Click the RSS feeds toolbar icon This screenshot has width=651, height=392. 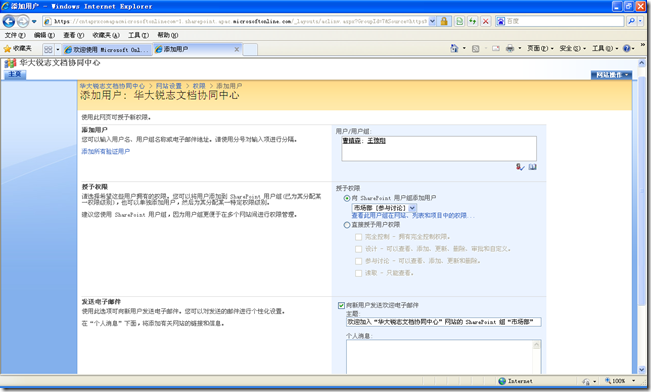click(x=475, y=49)
